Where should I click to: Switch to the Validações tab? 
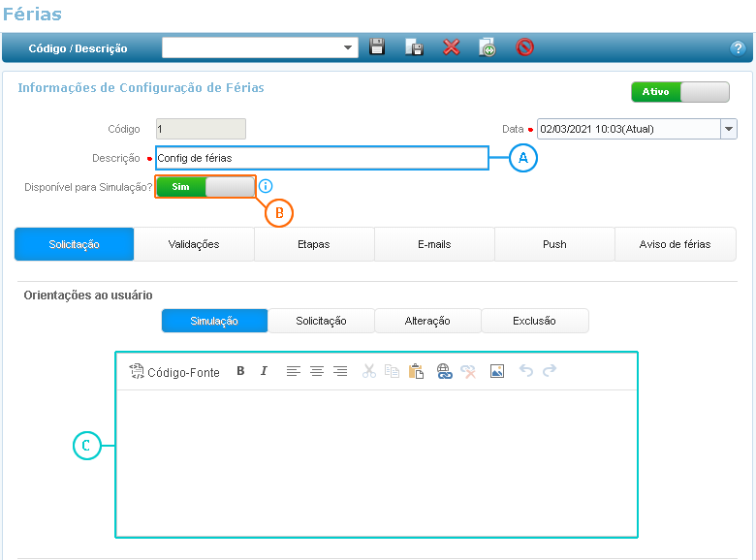pyautogui.click(x=194, y=244)
